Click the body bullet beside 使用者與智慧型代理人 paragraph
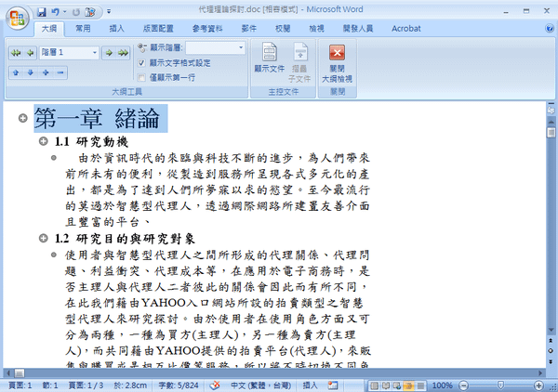The width and height of the screenshot is (558, 392). pyautogui.click(x=54, y=255)
